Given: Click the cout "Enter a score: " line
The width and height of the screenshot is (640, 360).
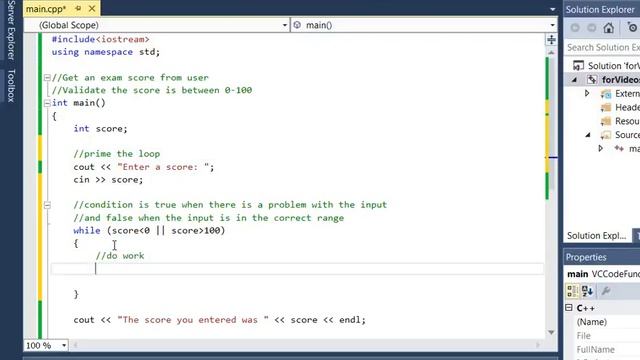Looking at the screenshot, I should 144,167.
